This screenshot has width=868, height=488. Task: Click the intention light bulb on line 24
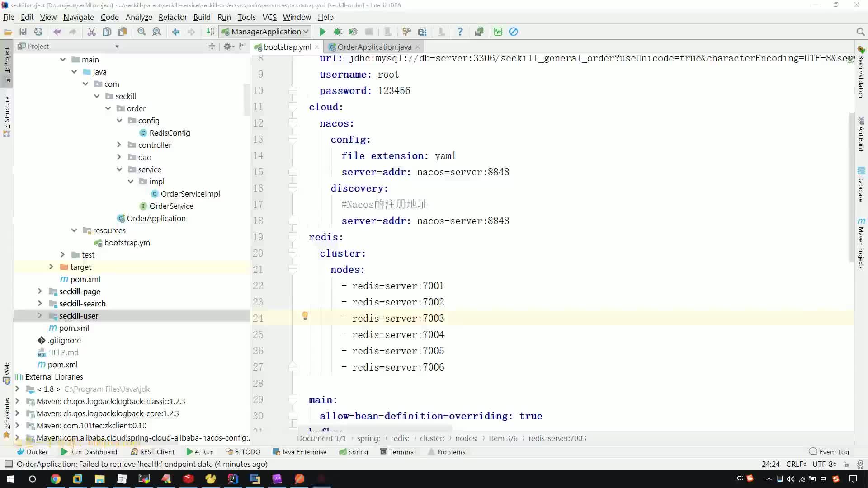coord(305,316)
